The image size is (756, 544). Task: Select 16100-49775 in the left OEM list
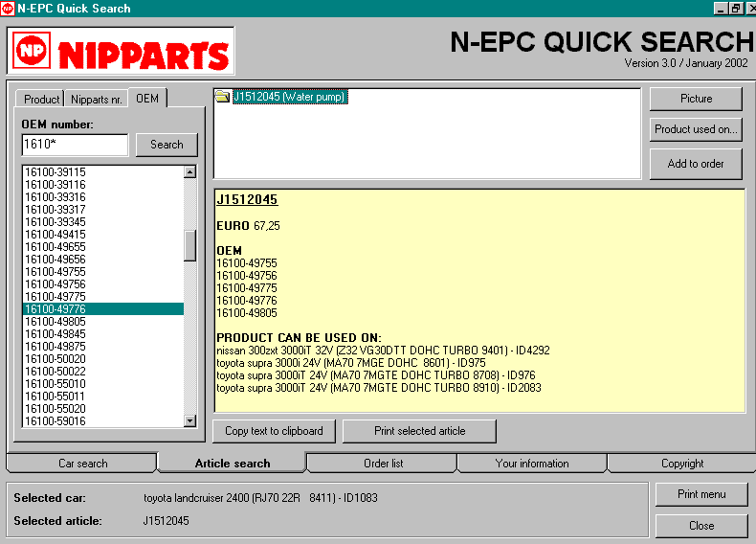point(103,297)
